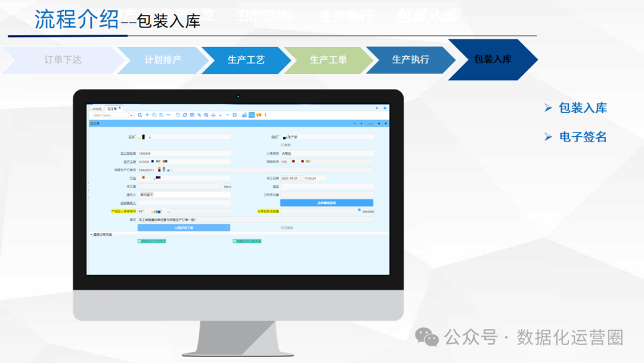Click the time field 11:55:24
The width and height of the screenshot is (644, 363).
click(314, 179)
